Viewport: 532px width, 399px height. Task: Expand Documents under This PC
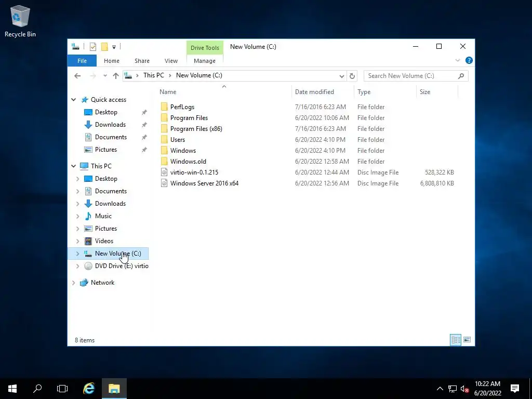[x=78, y=191]
